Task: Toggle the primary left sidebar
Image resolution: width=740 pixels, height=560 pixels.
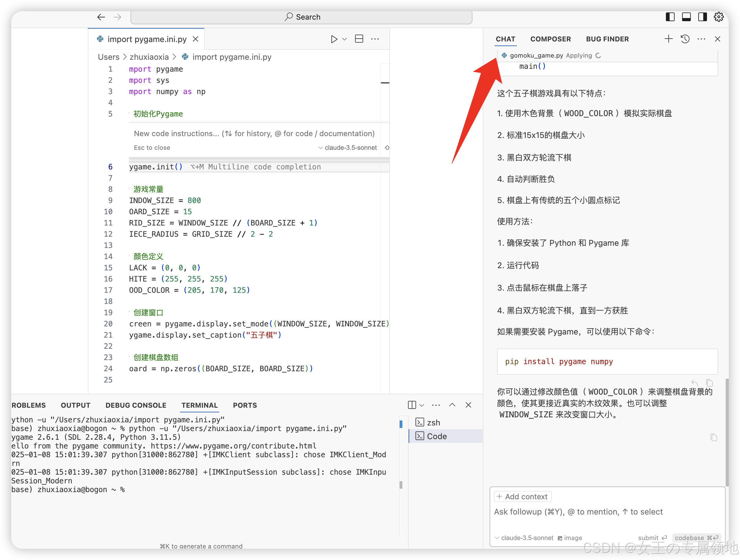Action: 670,17
